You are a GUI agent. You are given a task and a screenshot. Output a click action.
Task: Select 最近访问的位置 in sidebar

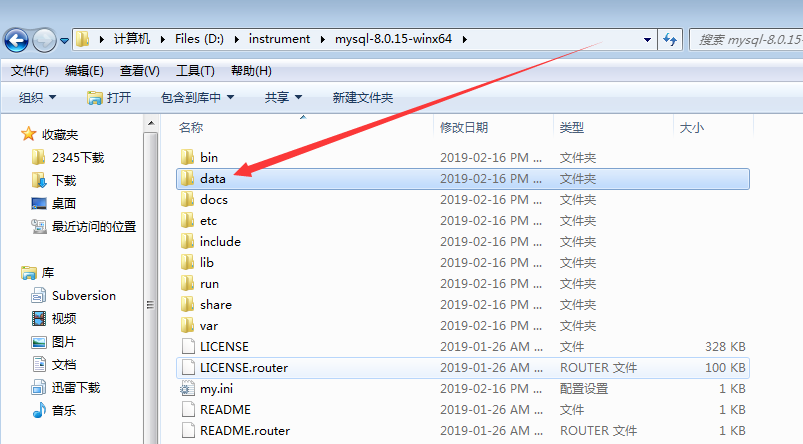pyautogui.click(x=84, y=226)
